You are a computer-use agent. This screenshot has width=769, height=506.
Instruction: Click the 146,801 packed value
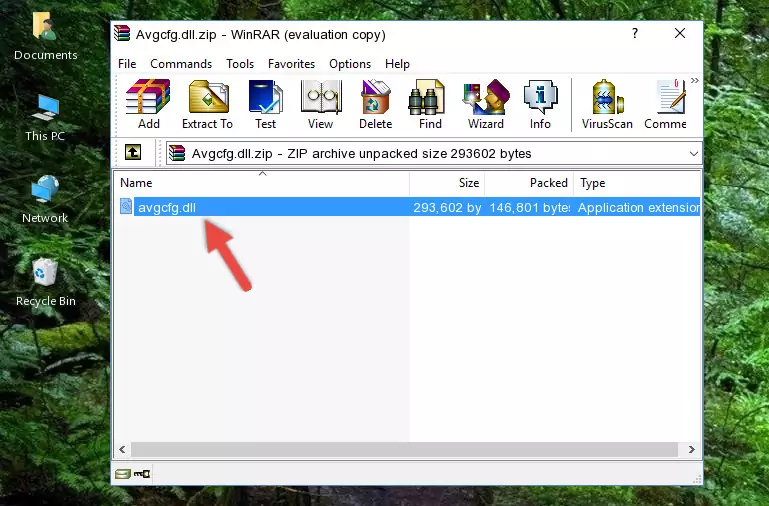pos(530,207)
